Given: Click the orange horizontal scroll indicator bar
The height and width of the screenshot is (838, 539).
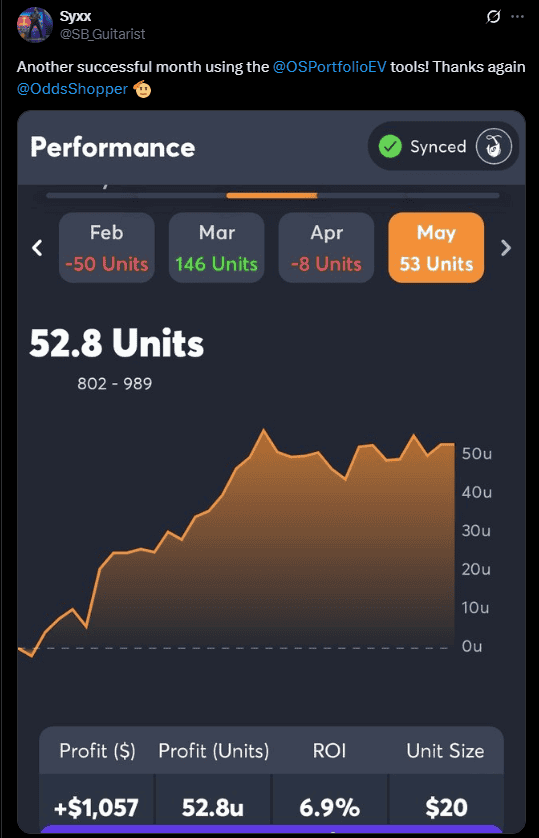Looking at the screenshot, I should (272, 196).
